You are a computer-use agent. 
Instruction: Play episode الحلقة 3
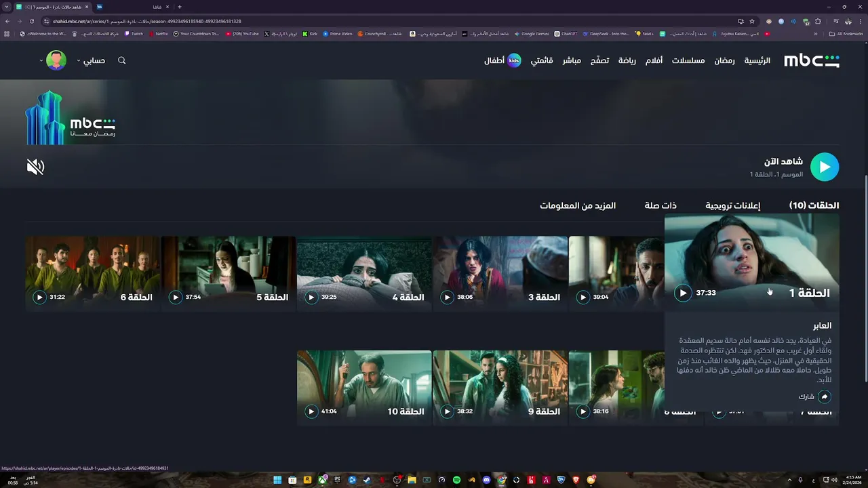pyautogui.click(x=447, y=297)
